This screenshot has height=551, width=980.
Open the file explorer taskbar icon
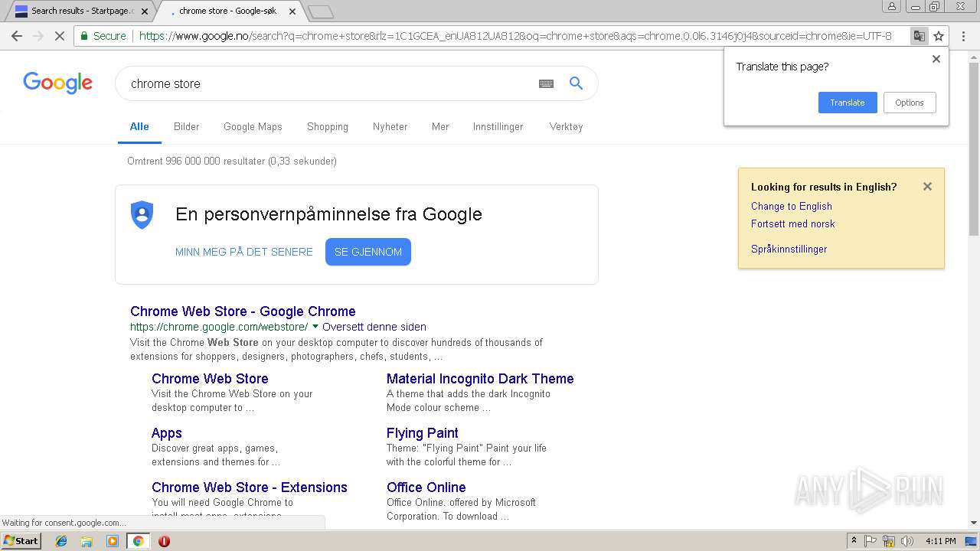(x=87, y=541)
